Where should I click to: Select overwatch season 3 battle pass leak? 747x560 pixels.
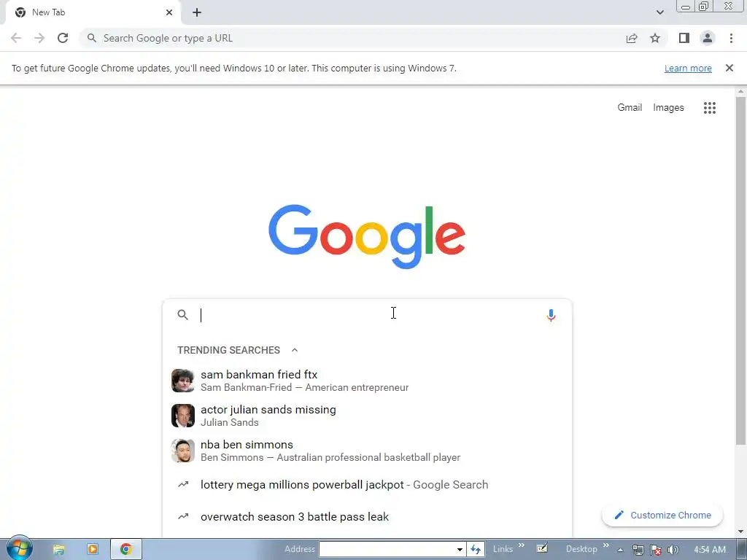367,517
